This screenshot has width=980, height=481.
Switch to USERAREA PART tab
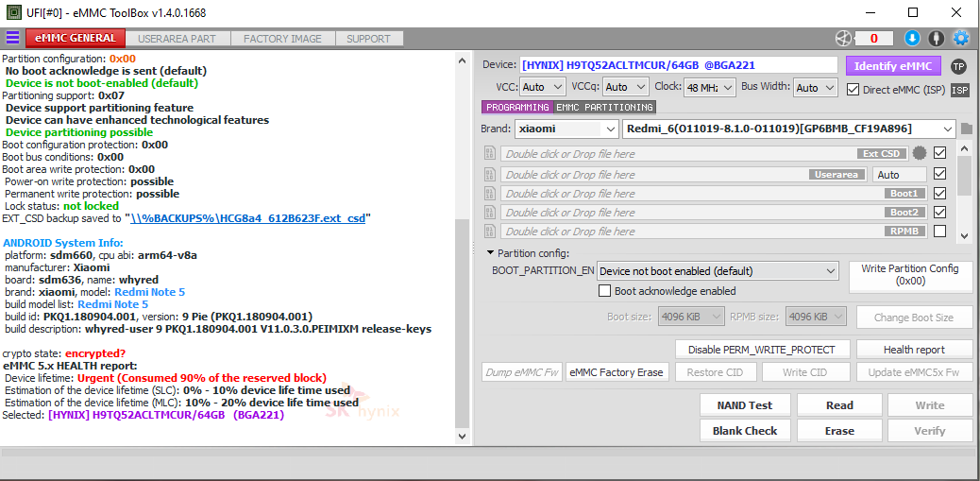[x=177, y=39]
